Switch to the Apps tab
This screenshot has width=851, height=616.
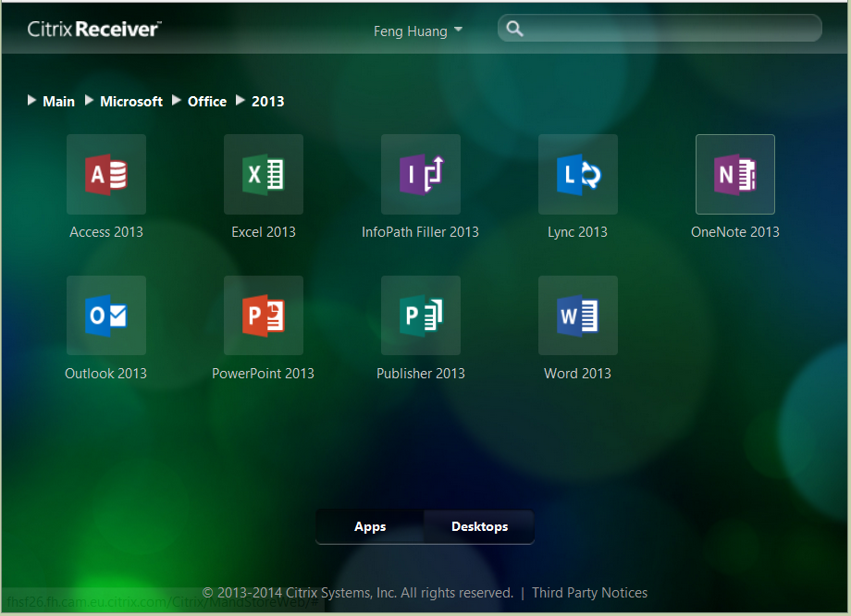click(370, 526)
